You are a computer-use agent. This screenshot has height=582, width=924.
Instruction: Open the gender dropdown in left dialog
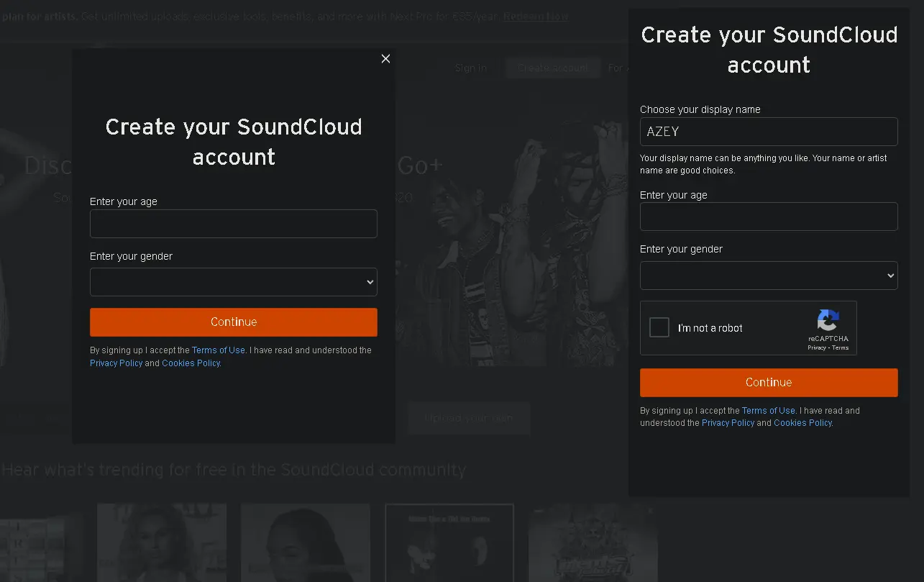[234, 282]
